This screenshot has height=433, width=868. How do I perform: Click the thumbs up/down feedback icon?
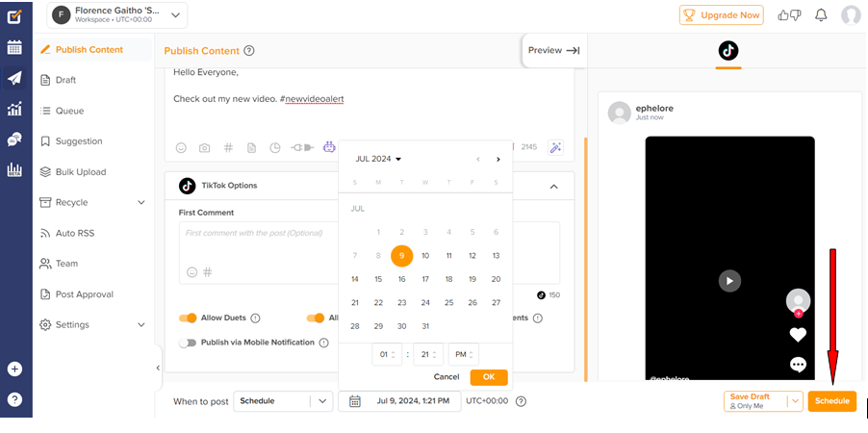tap(789, 15)
